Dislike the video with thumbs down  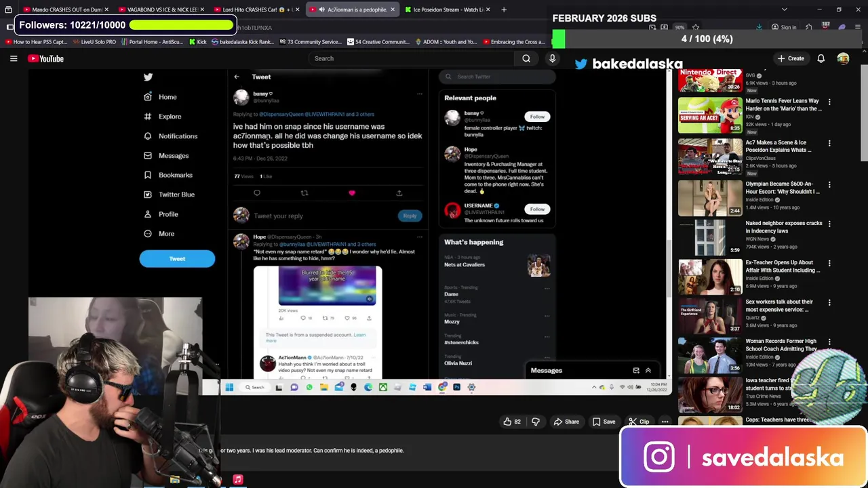pyautogui.click(x=536, y=422)
